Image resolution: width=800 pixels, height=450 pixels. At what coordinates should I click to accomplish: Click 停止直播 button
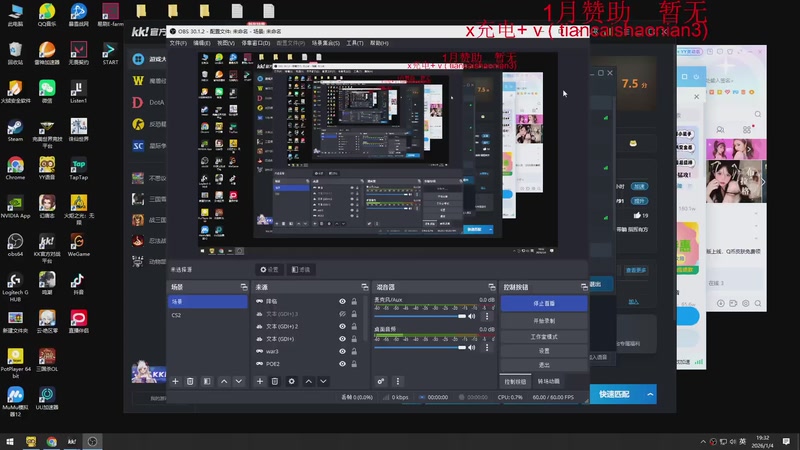tap(544, 304)
